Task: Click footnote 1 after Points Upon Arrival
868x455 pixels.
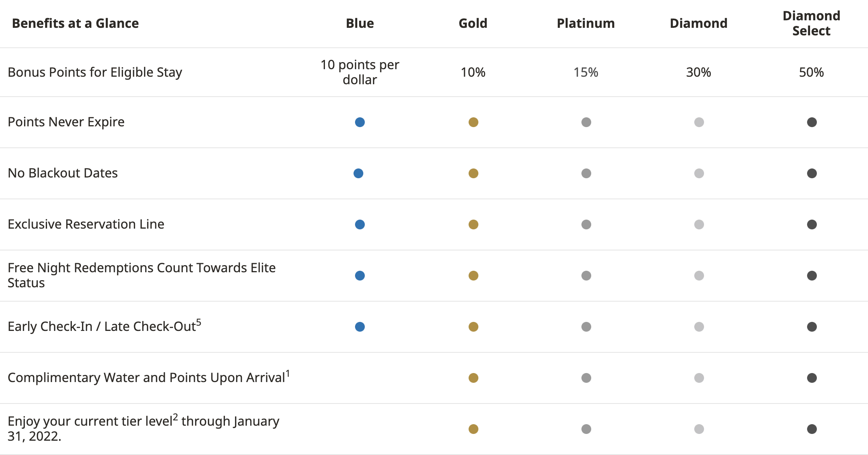Action: [288, 373]
